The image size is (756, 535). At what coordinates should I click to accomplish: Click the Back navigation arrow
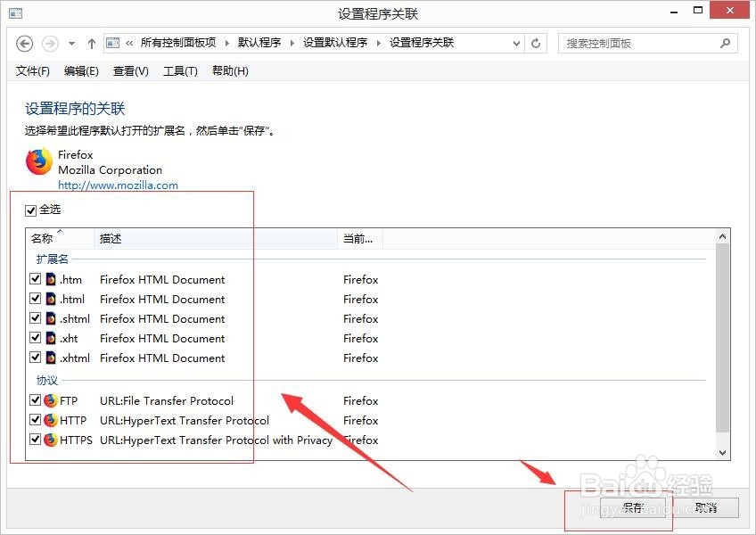(x=25, y=44)
